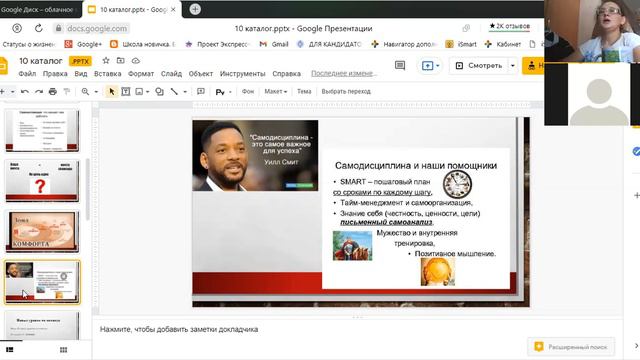Viewport: 640px width, 360px height.
Task: Click the Смотреть present button
Action: click(x=478, y=65)
